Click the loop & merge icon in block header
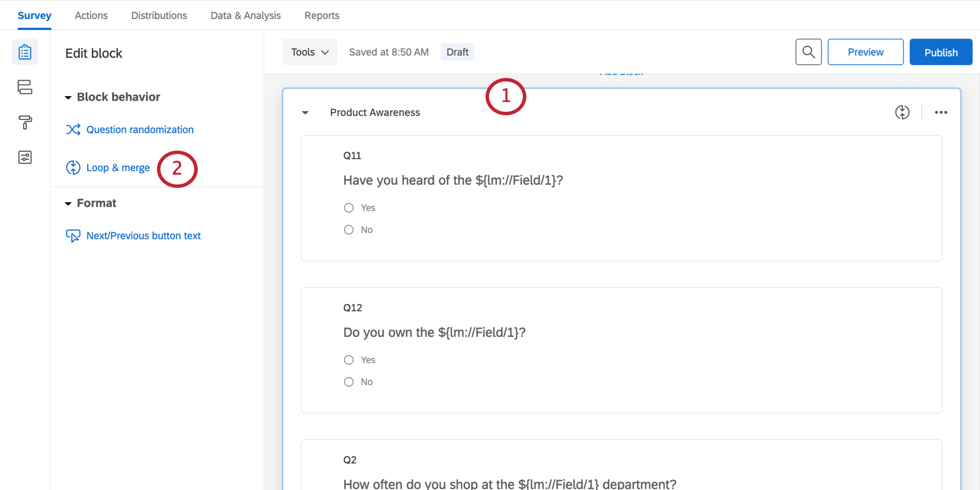The image size is (980, 490). pyautogui.click(x=902, y=112)
